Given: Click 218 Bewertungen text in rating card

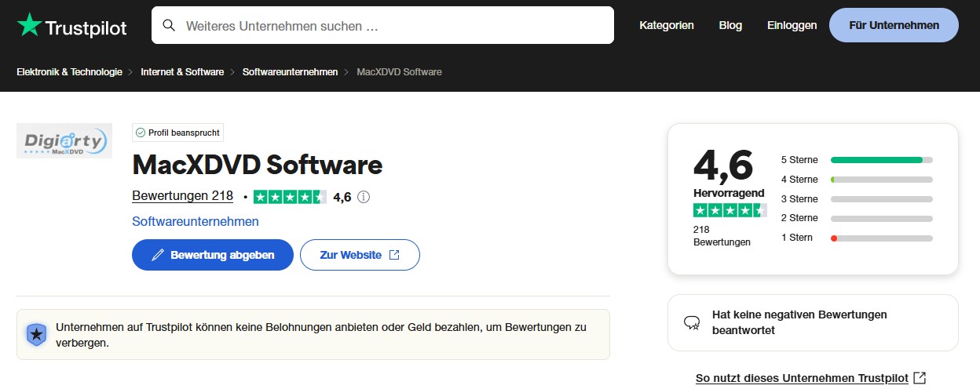Looking at the screenshot, I should click(722, 236).
